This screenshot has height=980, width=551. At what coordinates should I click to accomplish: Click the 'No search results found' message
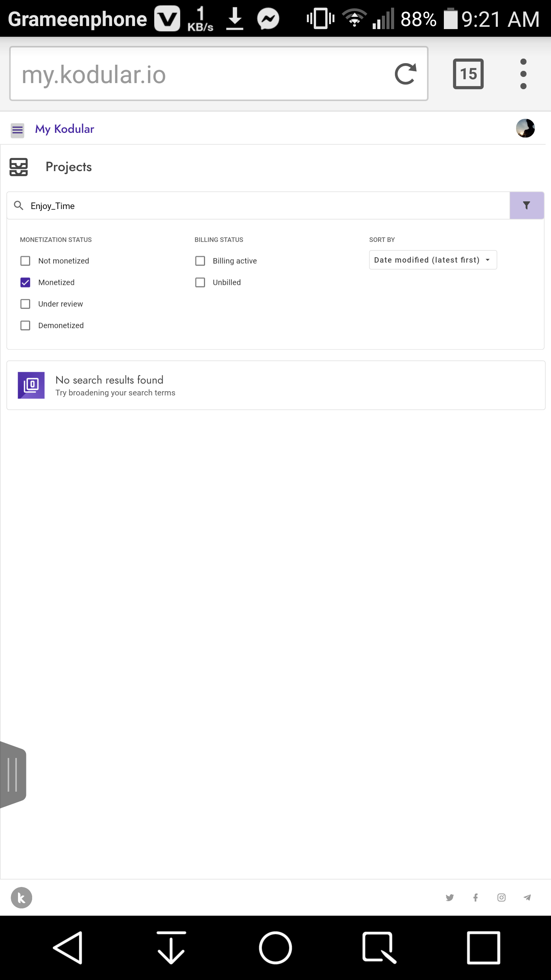109,380
